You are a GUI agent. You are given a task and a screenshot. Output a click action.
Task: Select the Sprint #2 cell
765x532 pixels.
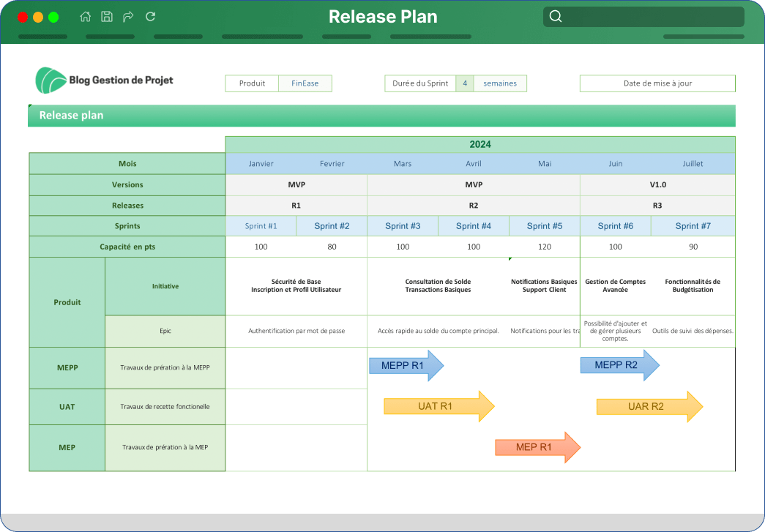[x=332, y=226]
